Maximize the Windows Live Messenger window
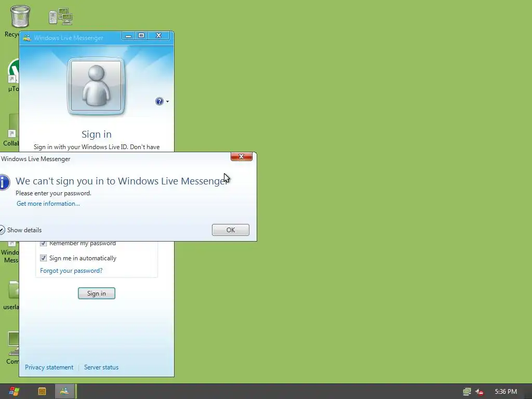The image size is (532, 399). tap(141, 36)
